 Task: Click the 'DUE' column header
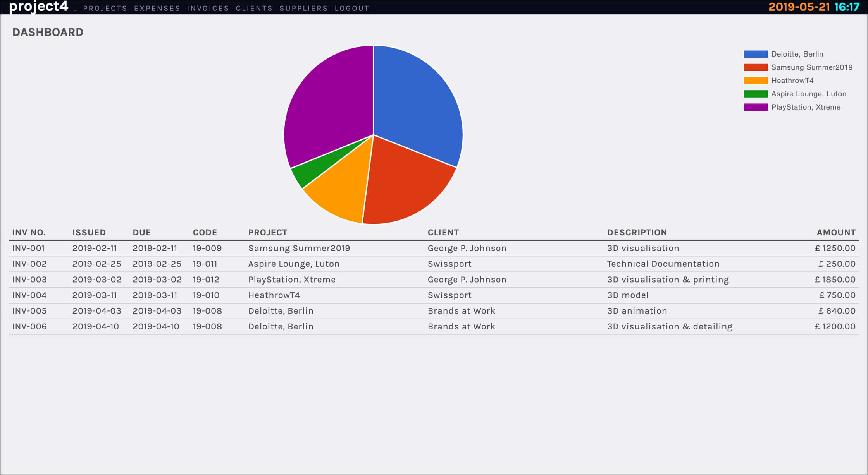[142, 233]
